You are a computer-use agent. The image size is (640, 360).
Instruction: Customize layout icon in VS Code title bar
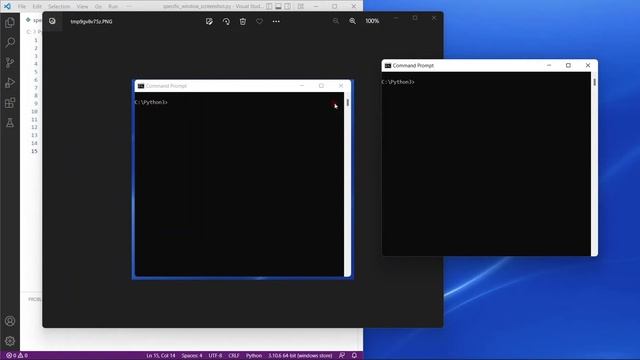(301, 7)
